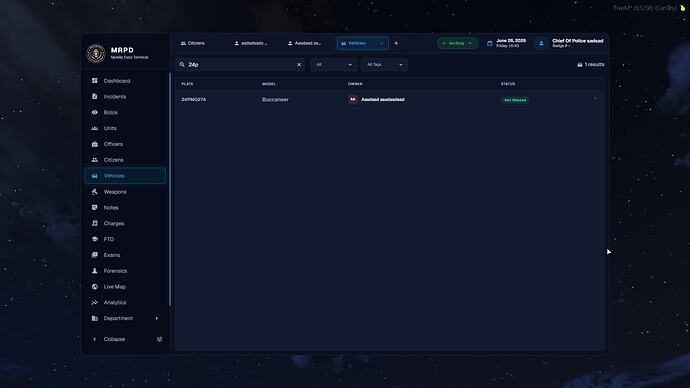The width and height of the screenshot is (690, 388).
Task: Click the calendar icon beside the date
Action: (489, 43)
